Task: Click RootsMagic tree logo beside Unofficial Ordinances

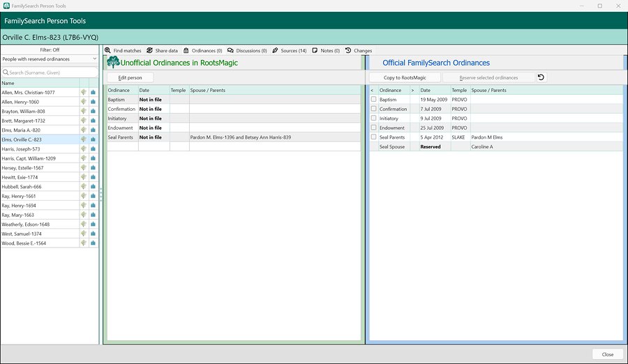Action: click(x=113, y=62)
